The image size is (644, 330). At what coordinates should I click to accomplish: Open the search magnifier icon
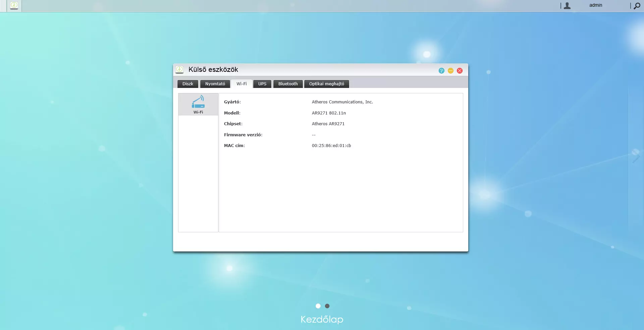click(x=637, y=6)
